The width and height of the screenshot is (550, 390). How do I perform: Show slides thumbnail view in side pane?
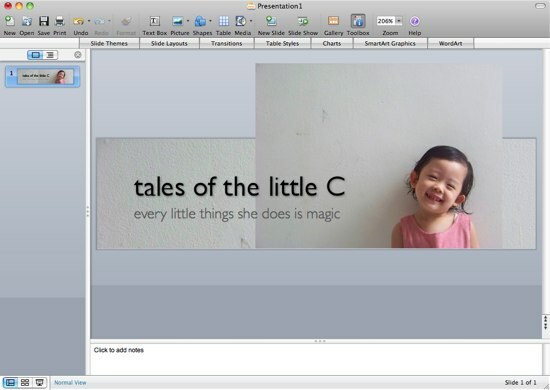pos(35,55)
